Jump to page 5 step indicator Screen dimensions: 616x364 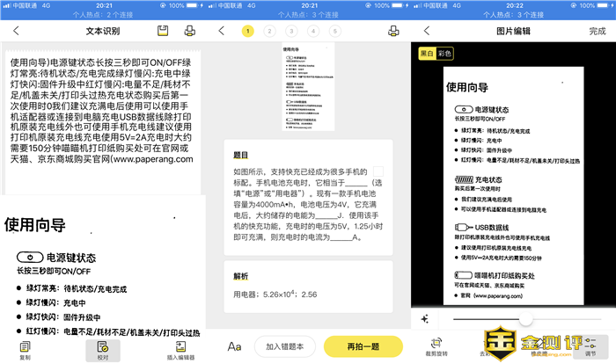tap(335, 31)
